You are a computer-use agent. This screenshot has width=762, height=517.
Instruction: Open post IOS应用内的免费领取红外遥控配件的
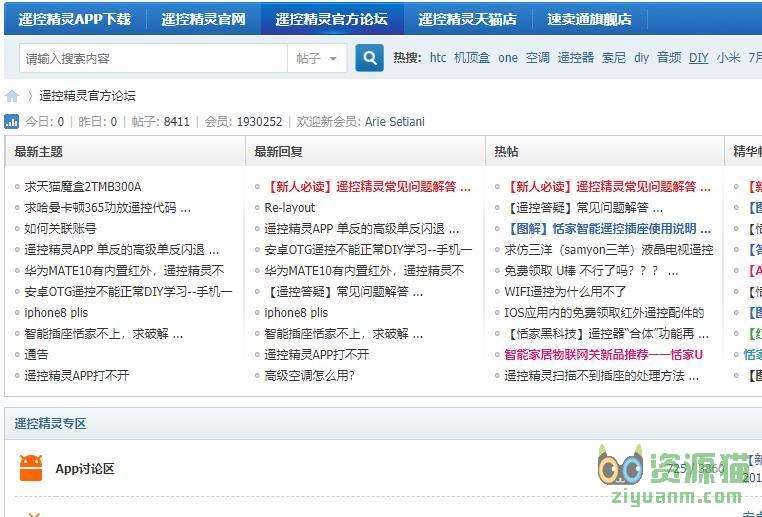[604, 312]
